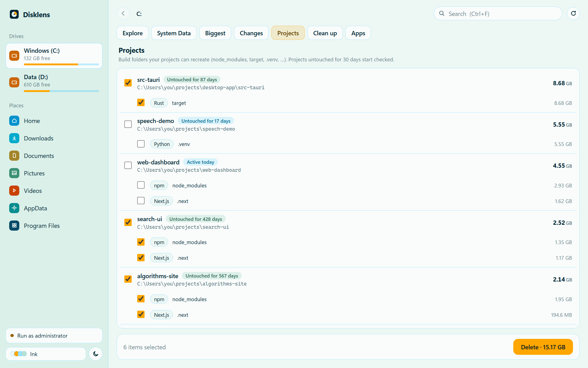Select the Windows (C:) drive card

click(54, 56)
